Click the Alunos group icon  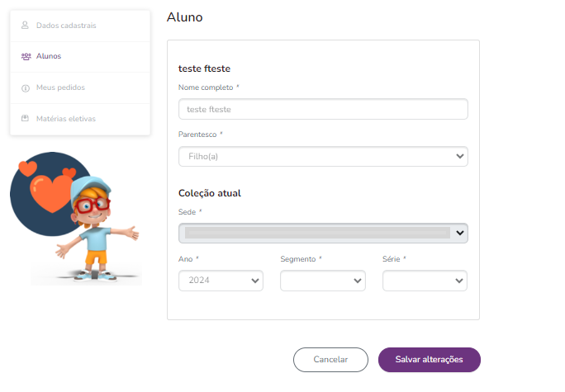26,56
